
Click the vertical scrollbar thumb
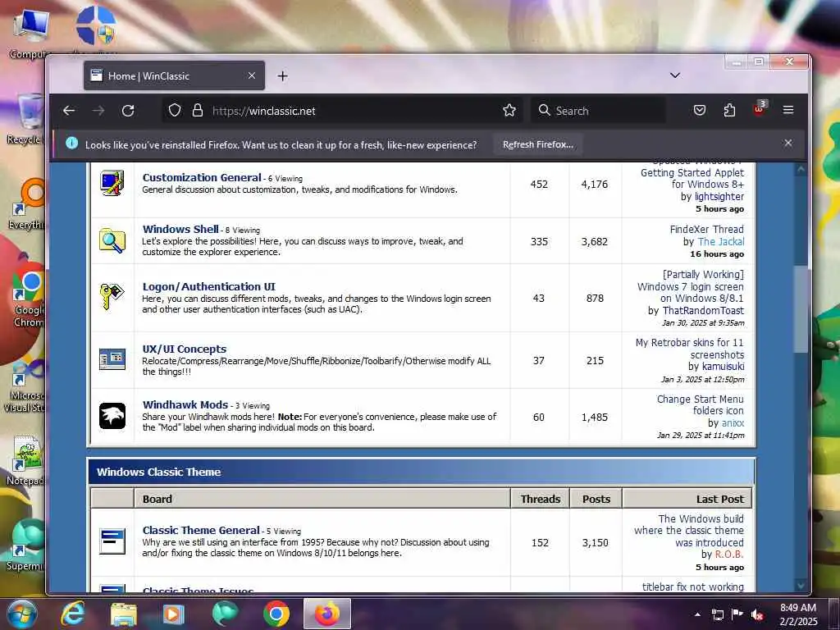click(x=801, y=309)
